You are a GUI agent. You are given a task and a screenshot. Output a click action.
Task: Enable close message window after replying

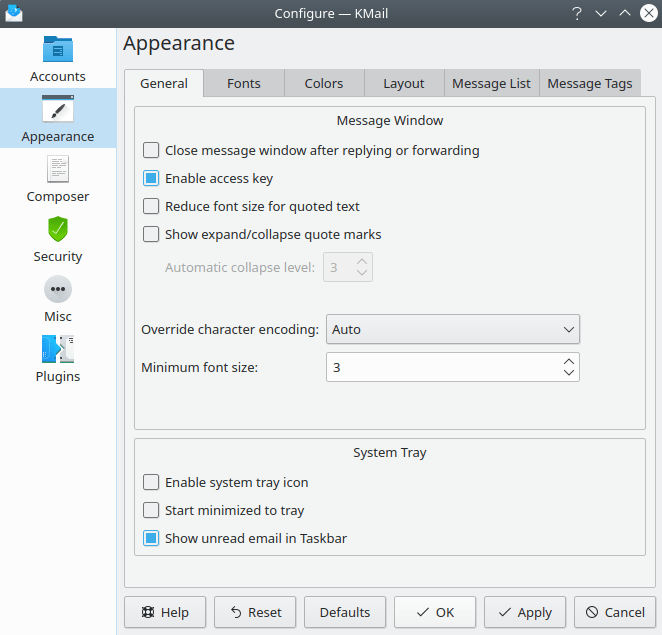pos(151,150)
